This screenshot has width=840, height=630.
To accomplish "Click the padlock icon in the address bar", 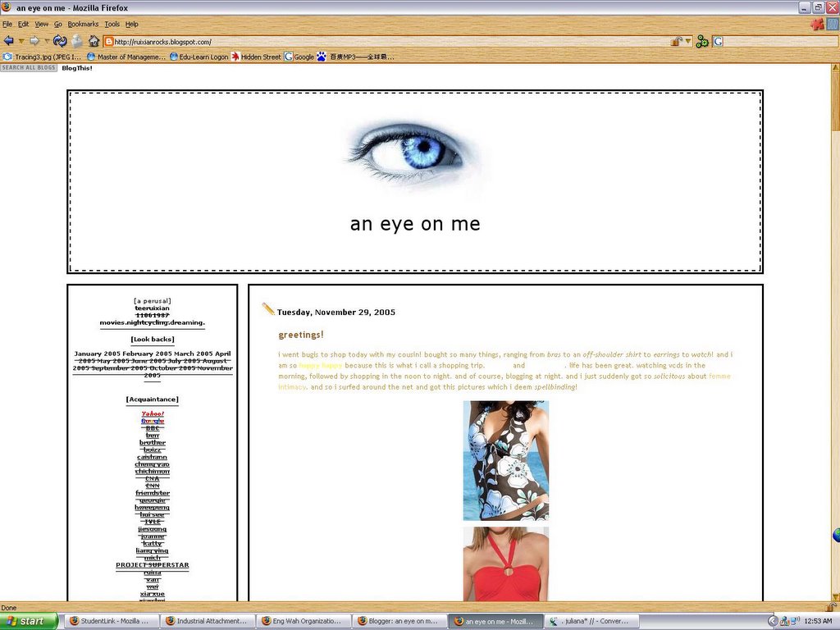I will pyautogui.click(x=676, y=41).
